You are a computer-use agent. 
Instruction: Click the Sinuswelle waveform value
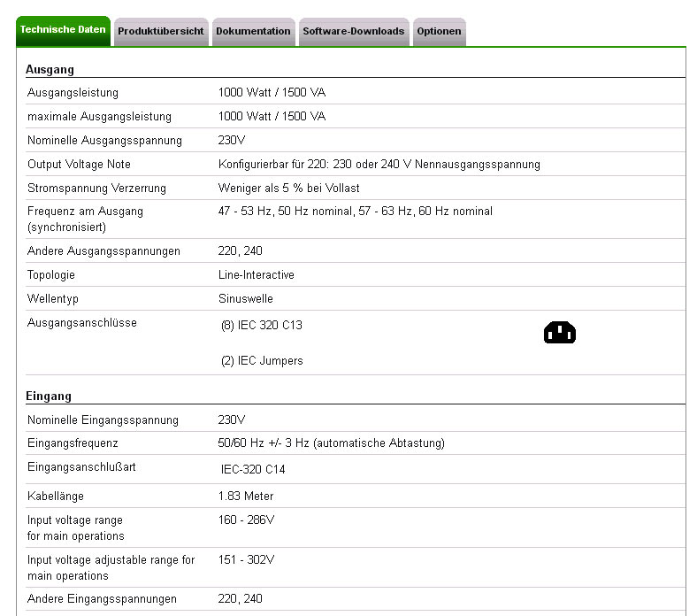pyautogui.click(x=245, y=299)
